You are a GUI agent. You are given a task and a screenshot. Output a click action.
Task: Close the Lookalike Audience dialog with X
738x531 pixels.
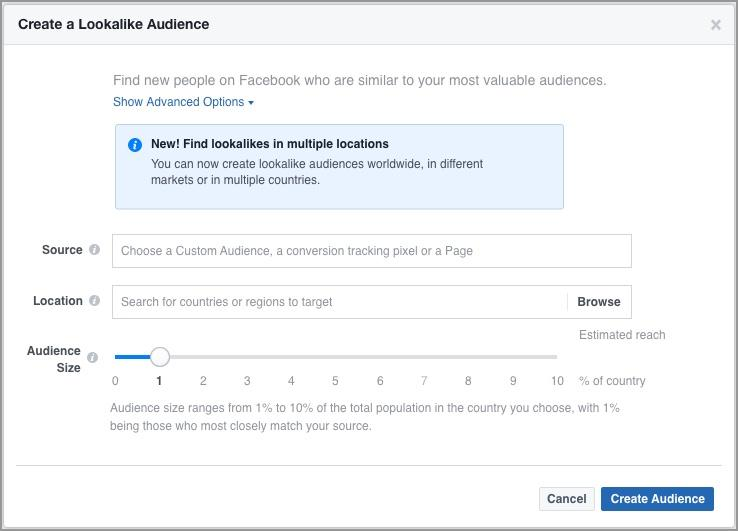[715, 25]
